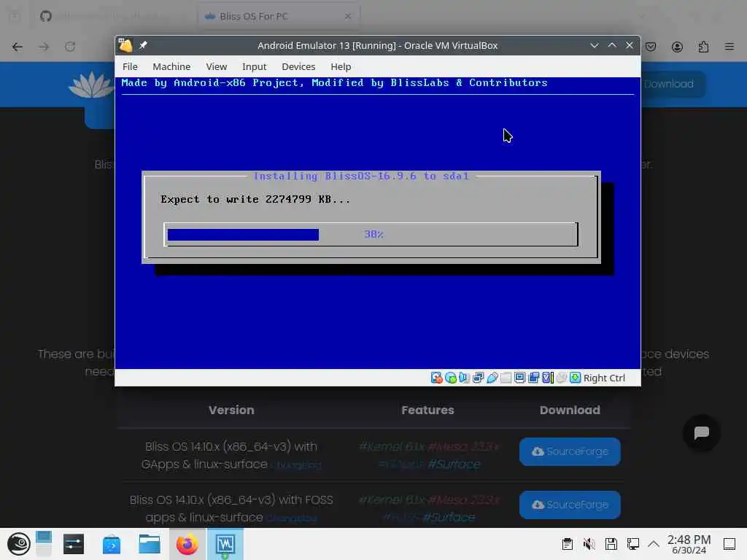
Task: Open Firefox hamburger application menu
Action: (x=729, y=47)
